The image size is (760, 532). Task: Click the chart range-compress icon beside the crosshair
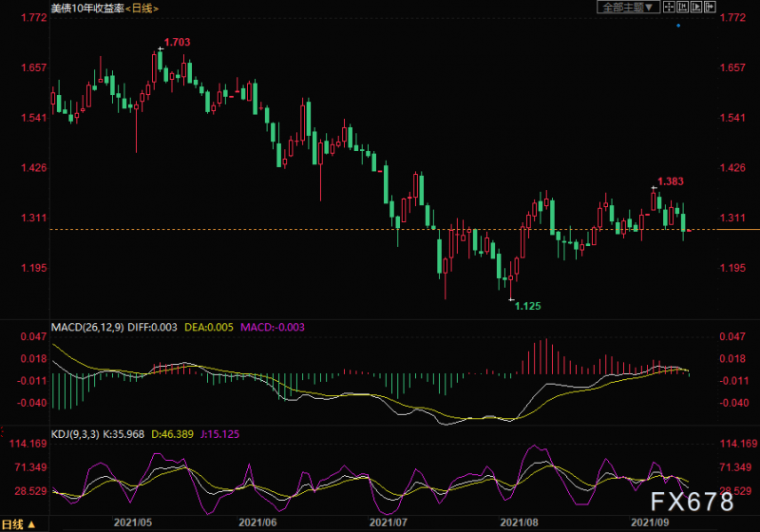tap(683, 8)
